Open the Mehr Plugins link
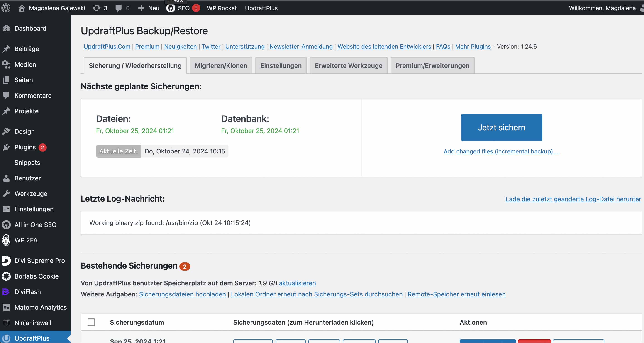Image resolution: width=644 pixels, height=343 pixels. click(473, 47)
